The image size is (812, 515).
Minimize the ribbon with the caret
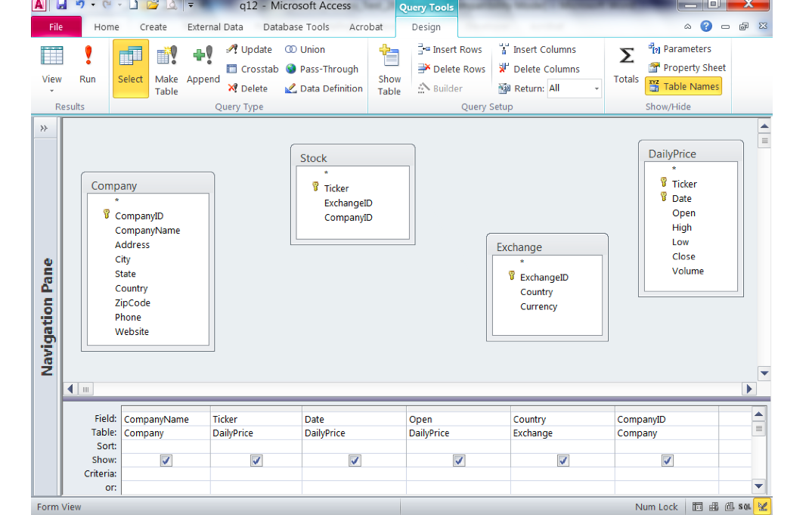click(688, 26)
